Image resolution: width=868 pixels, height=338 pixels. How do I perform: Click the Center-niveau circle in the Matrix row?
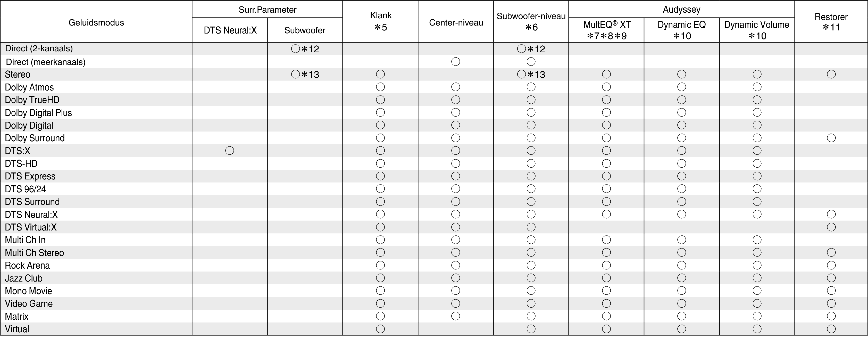point(456,316)
